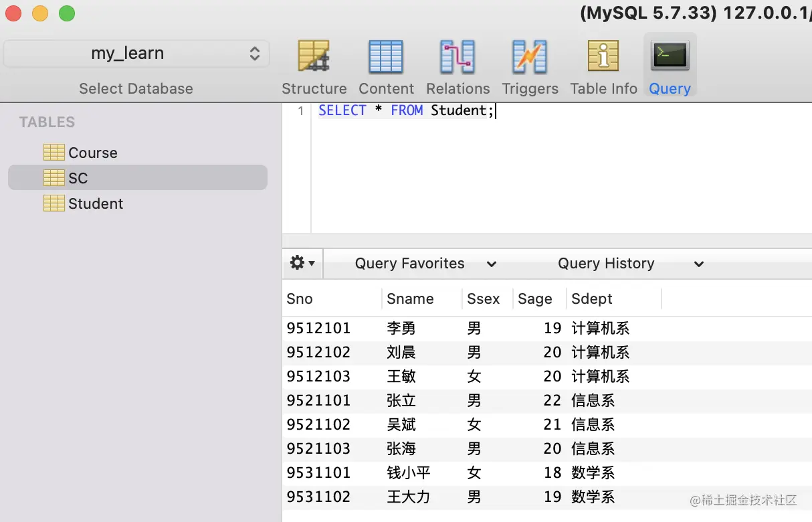Expand the Query Favorites dropdown
812x522 pixels.
coord(425,264)
